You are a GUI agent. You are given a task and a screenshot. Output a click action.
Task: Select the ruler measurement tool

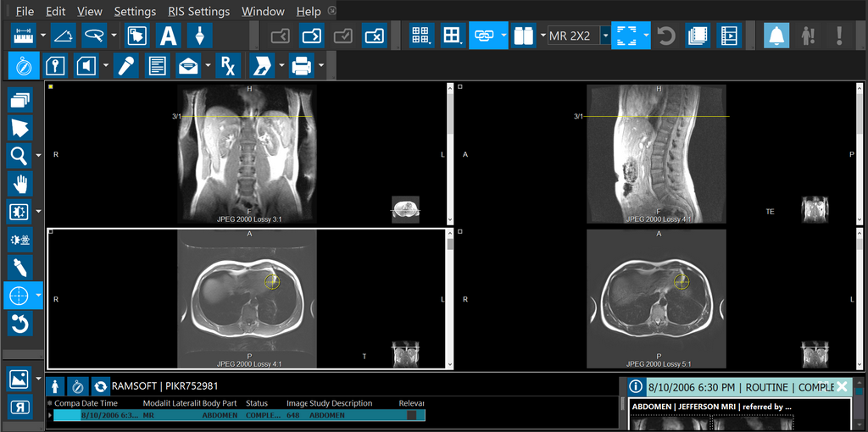click(25, 36)
